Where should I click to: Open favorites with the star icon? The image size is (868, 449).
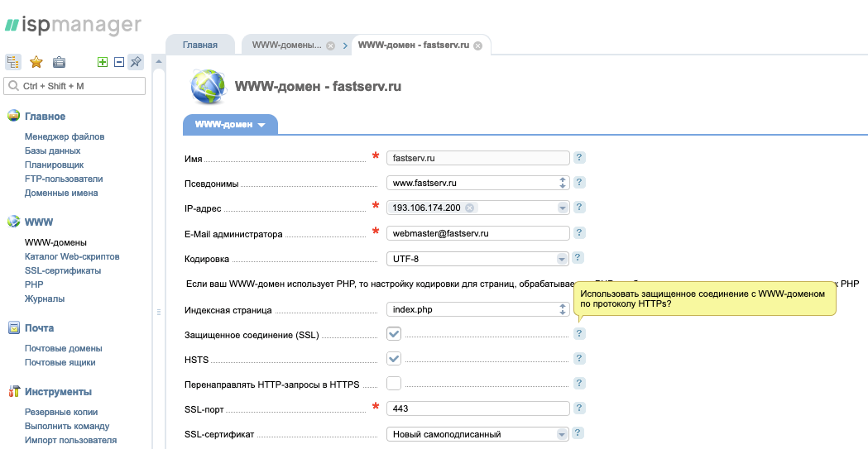click(x=36, y=62)
